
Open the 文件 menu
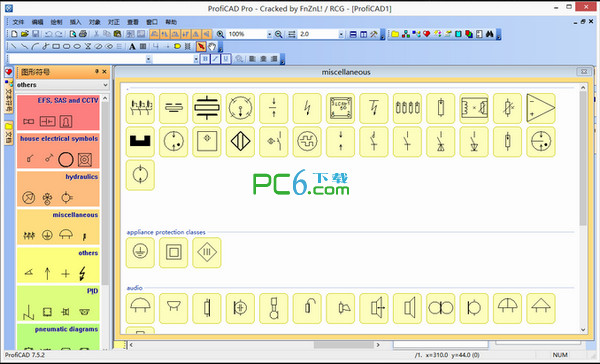click(18, 22)
